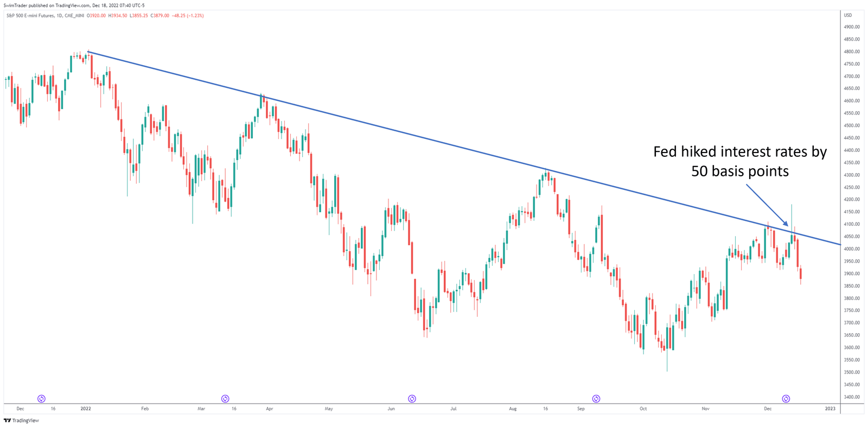Click the close value C3879.00
The image size is (868, 427).
tap(160, 16)
